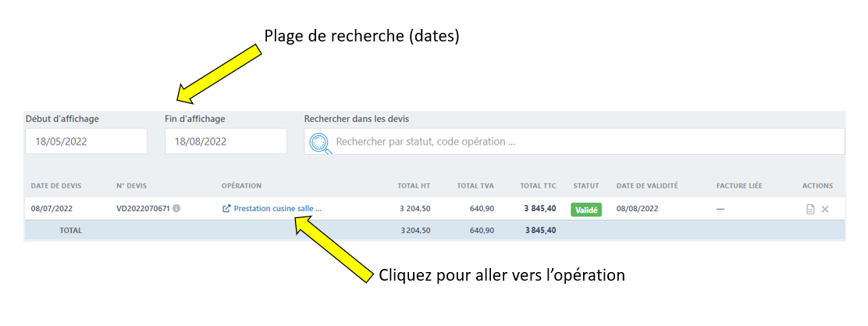Click the Facture liée column header
Viewport: 868px width, 326px height.
click(738, 186)
